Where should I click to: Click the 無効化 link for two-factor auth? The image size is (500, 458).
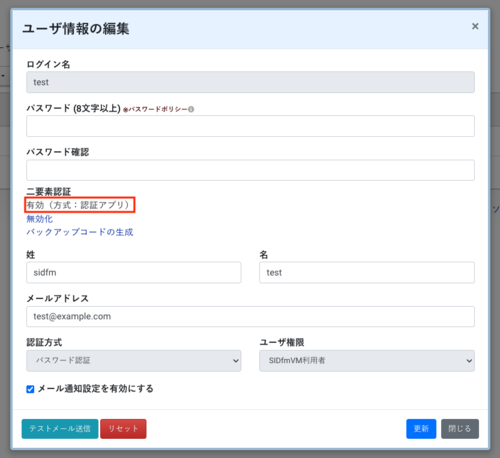[x=40, y=219]
